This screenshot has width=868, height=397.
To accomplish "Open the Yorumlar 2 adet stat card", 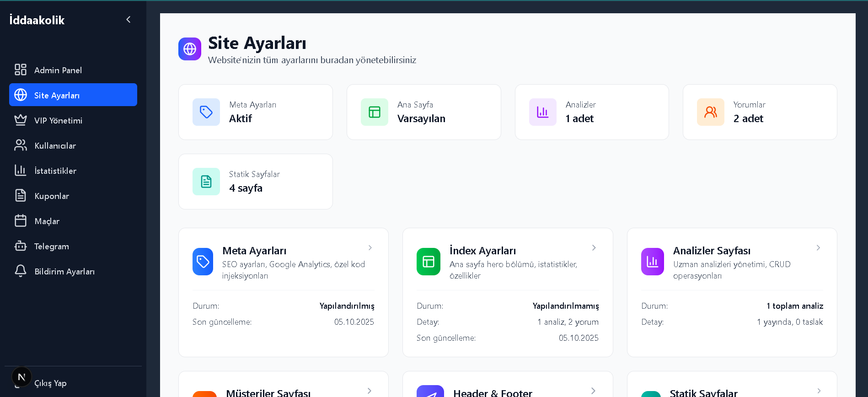I will coord(760,112).
